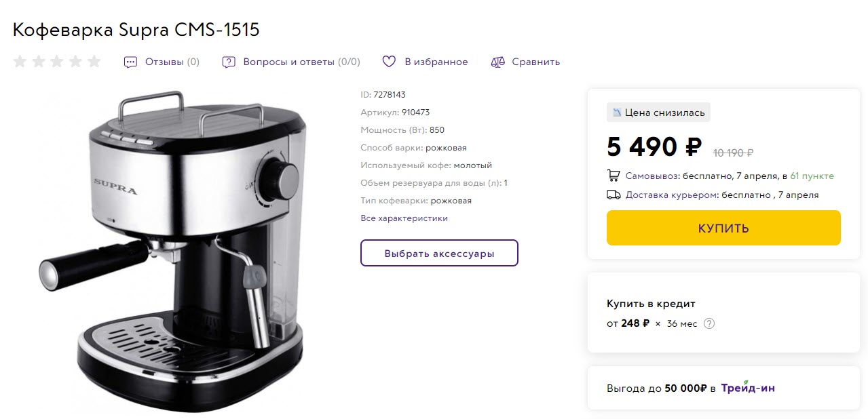
Task: Click the price dropped tag icon
Action: (x=617, y=113)
